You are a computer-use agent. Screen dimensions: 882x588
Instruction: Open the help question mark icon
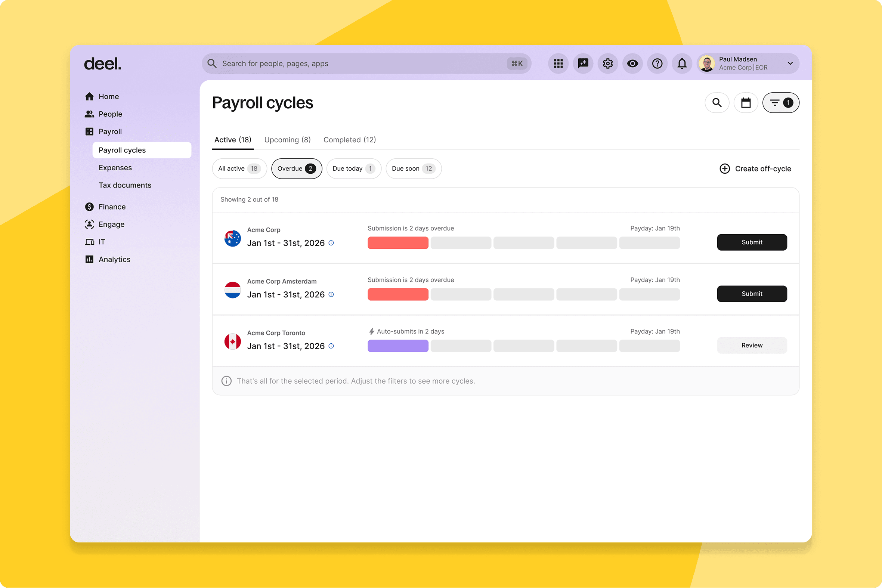click(x=657, y=64)
